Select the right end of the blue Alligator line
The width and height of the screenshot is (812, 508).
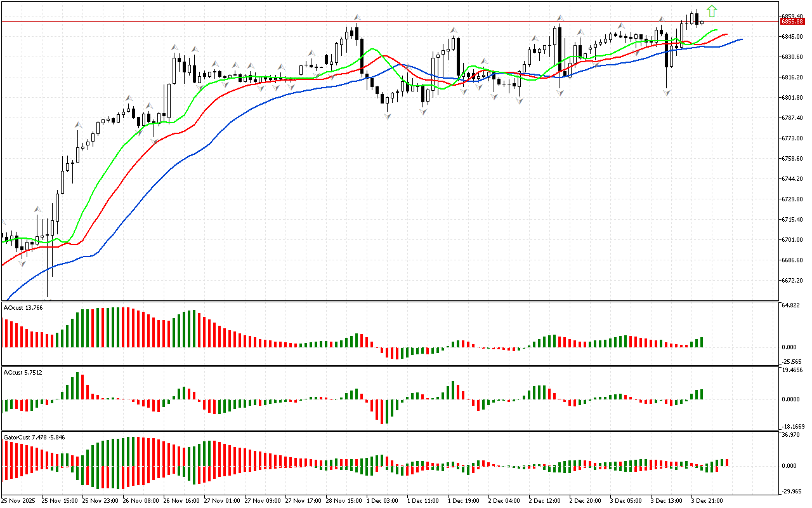(x=742, y=39)
